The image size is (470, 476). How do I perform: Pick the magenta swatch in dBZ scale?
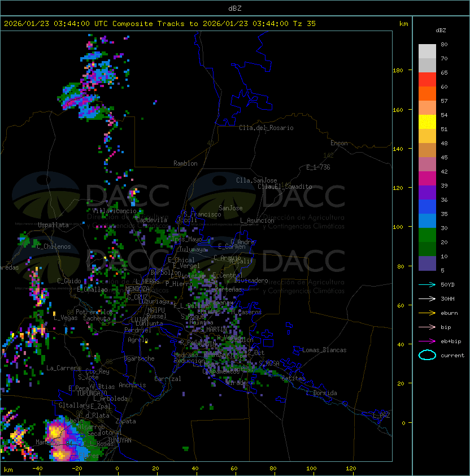pyautogui.click(x=427, y=179)
